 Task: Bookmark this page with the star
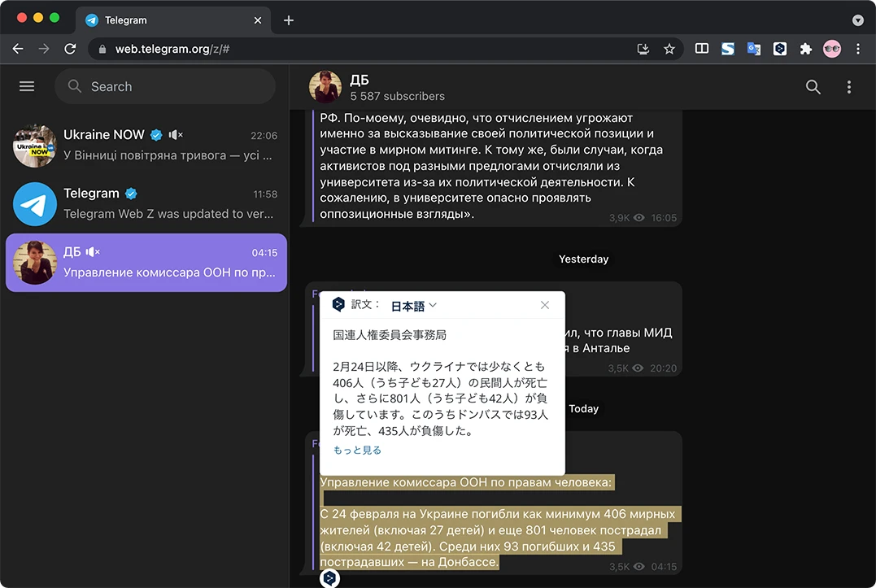[669, 49]
